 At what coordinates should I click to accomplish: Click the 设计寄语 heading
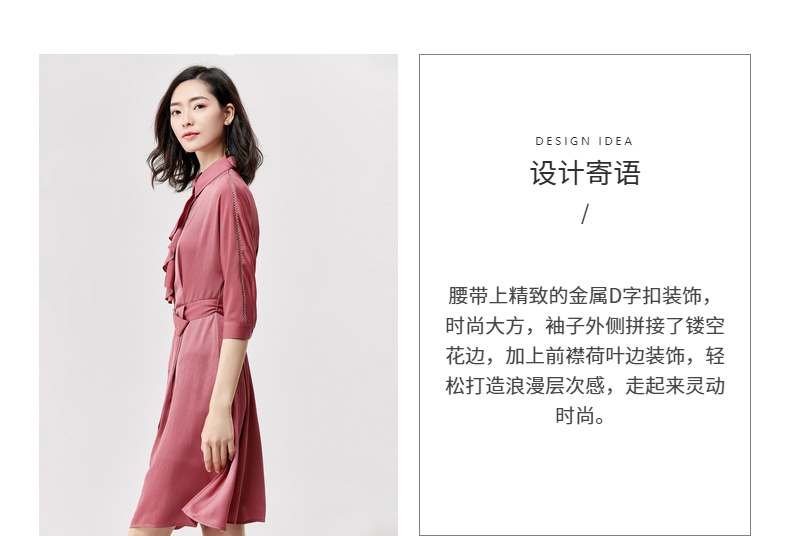pyautogui.click(x=585, y=173)
